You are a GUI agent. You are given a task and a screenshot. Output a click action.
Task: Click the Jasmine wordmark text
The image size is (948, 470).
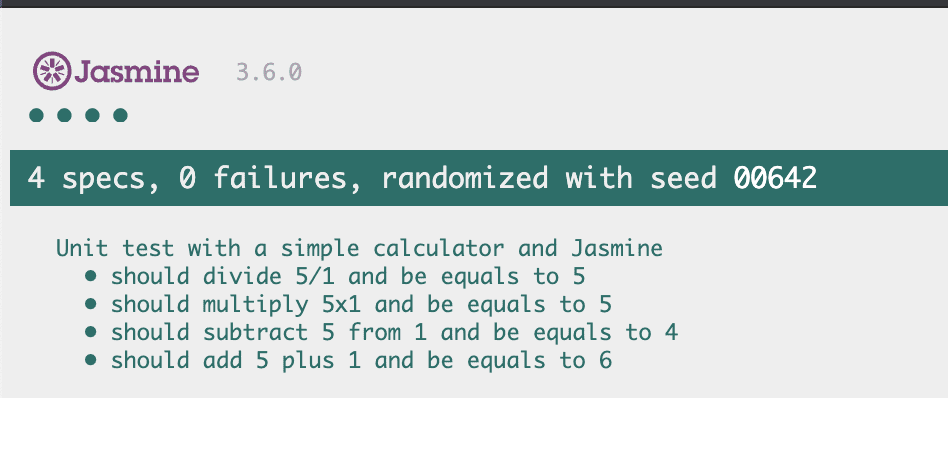137,72
